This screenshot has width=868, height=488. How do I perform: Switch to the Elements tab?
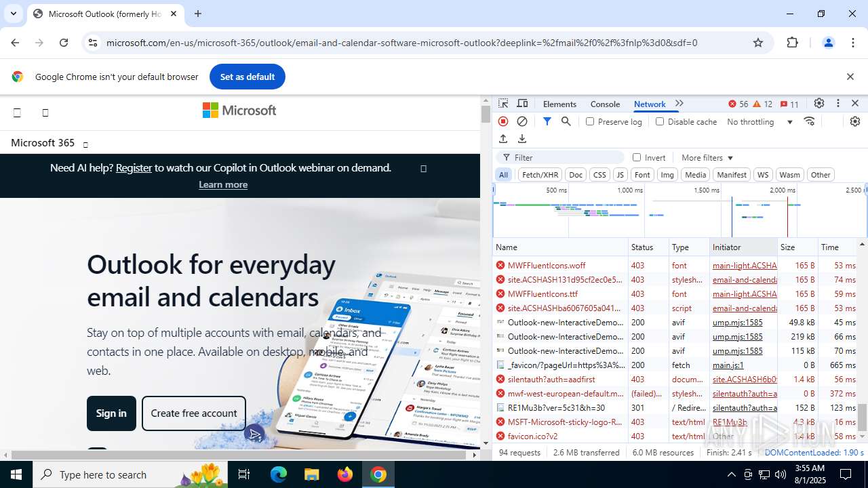click(559, 104)
